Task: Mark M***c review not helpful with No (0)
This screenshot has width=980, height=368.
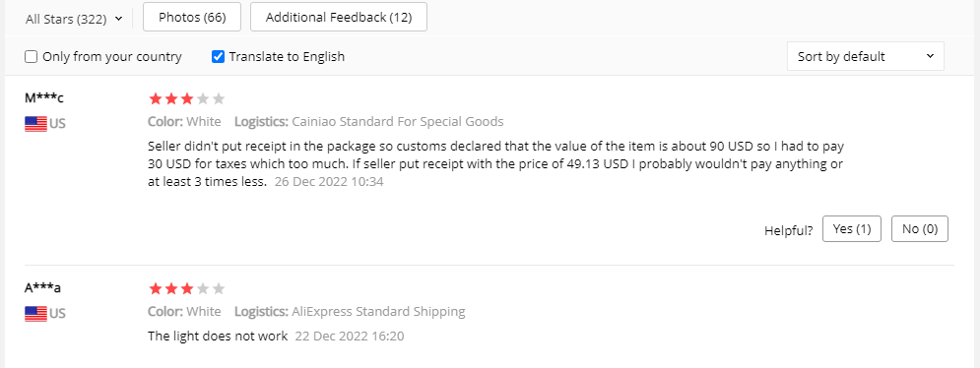Action: click(920, 228)
